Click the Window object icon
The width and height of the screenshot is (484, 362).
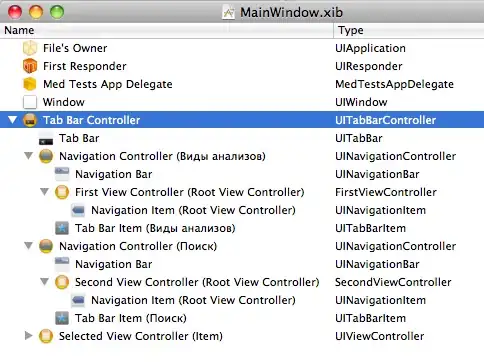(x=30, y=102)
